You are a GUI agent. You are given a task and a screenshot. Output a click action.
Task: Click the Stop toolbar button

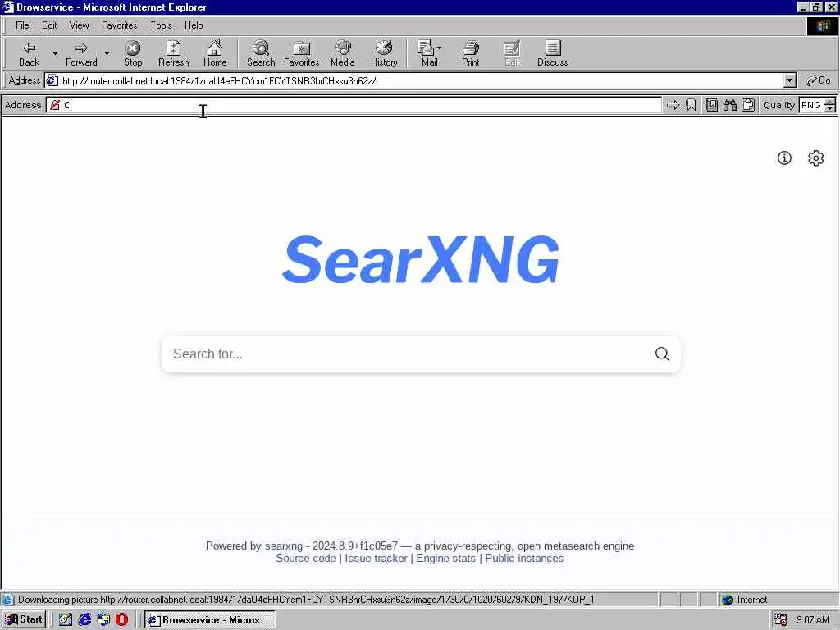click(x=133, y=53)
